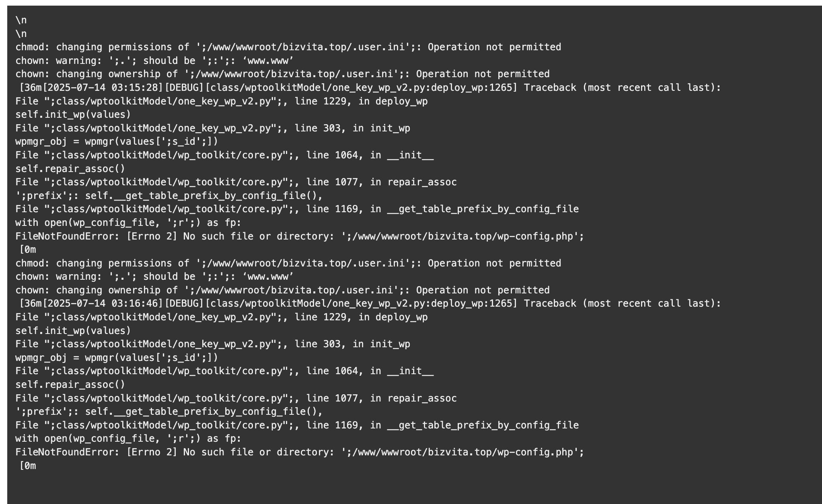Click second line 1169 __get_table_prefix_by_config_file entry
The height and width of the screenshot is (504, 822).
click(297, 425)
